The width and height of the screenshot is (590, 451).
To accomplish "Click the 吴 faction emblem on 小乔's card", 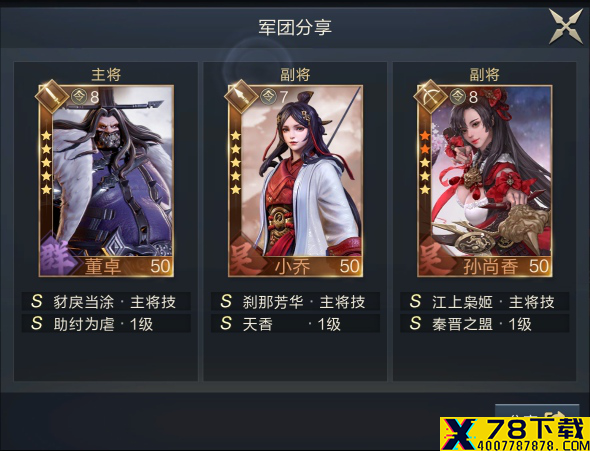I will pyautogui.click(x=246, y=256).
